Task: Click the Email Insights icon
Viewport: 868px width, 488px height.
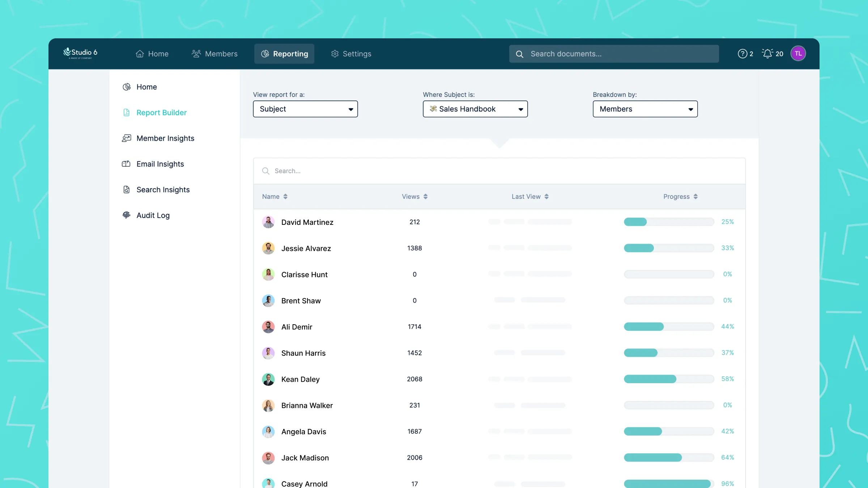Action: [x=126, y=164]
